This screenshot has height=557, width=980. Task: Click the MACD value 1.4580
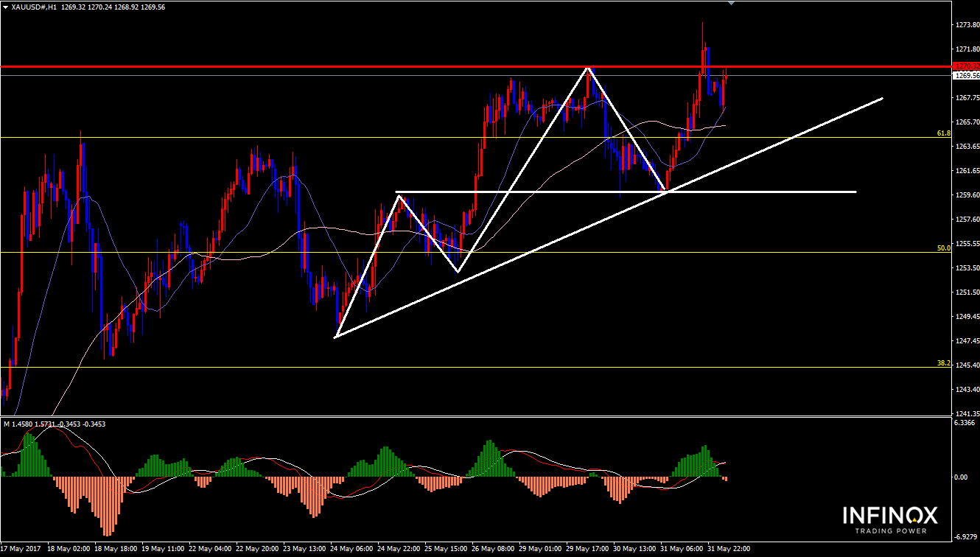tap(23, 424)
